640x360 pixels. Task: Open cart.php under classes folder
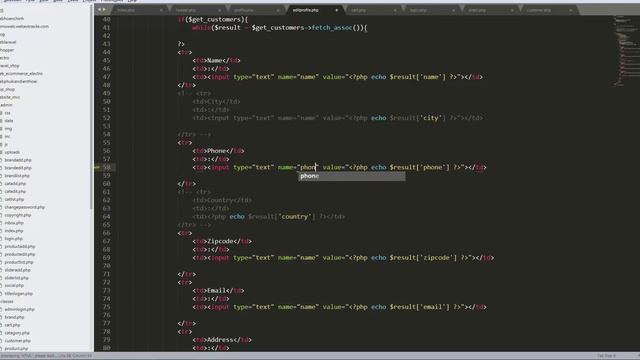pos(12,325)
